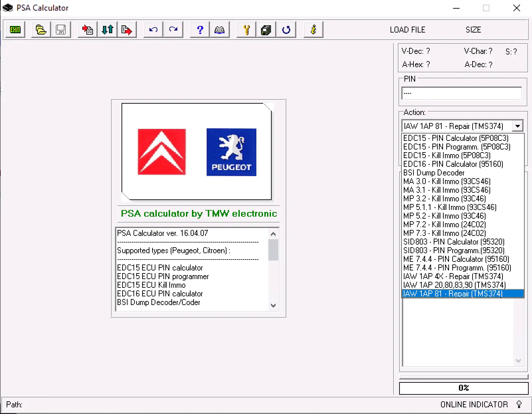Choose MP 5.1.1 - Kill Immo (93CS46)

(x=463, y=207)
